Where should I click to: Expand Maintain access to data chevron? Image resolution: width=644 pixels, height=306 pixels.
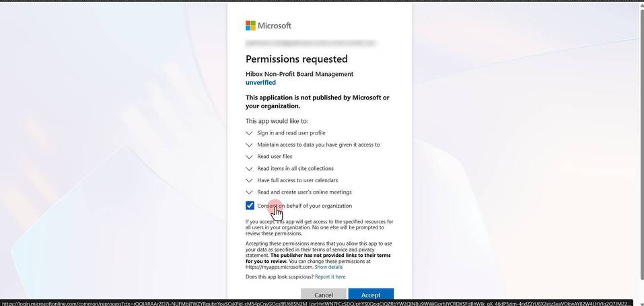(249, 145)
